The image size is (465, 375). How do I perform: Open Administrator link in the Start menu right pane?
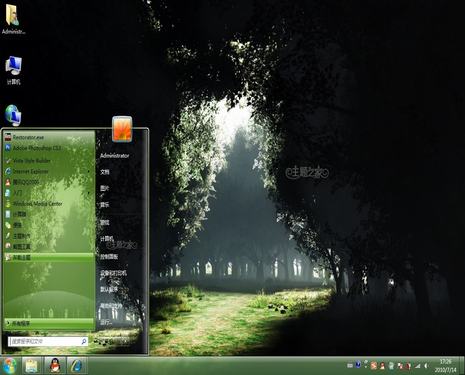click(114, 156)
